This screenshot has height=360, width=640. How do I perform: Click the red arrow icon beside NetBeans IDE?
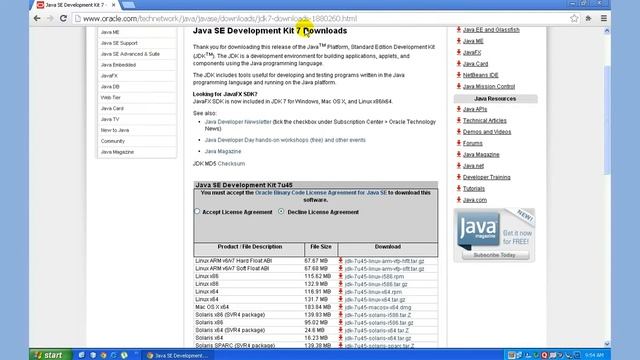458,75
